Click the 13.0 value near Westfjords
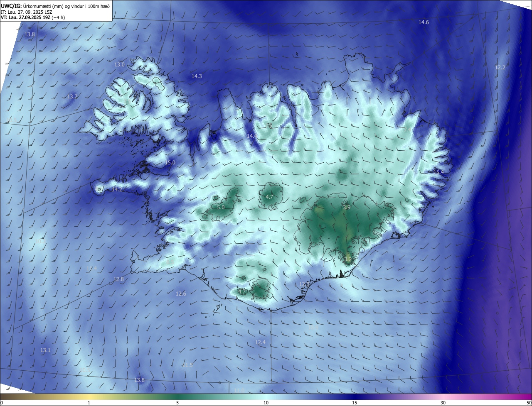Viewport: 532px width, 406px height. coord(119,65)
